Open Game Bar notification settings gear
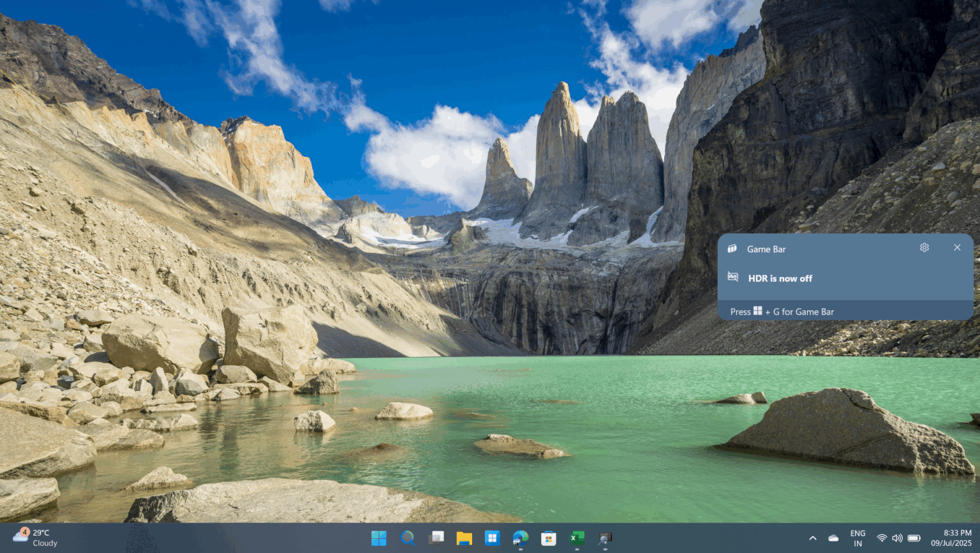This screenshot has height=553, width=980. click(x=924, y=247)
